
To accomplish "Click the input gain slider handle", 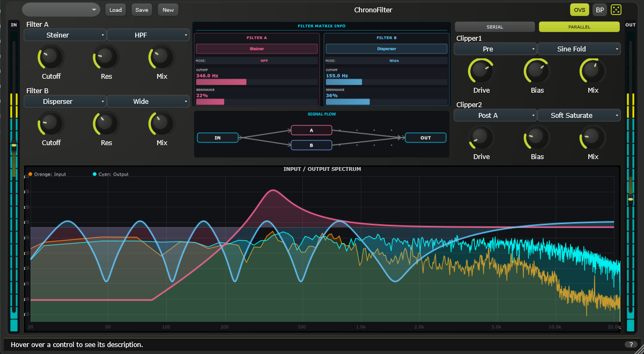I will (x=14, y=145).
